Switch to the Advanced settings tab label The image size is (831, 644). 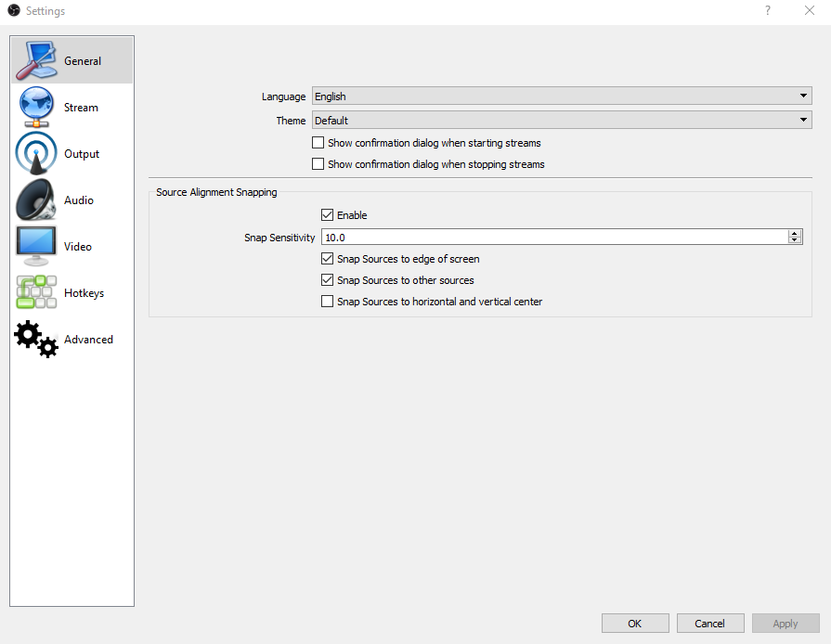pos(88,340)
